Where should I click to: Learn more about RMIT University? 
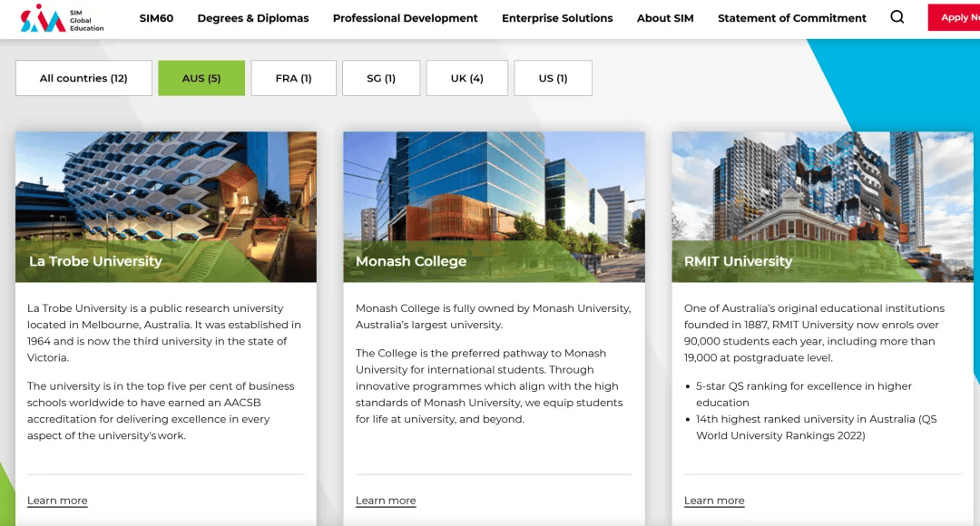pyautogui.click(x=714, y=501)
